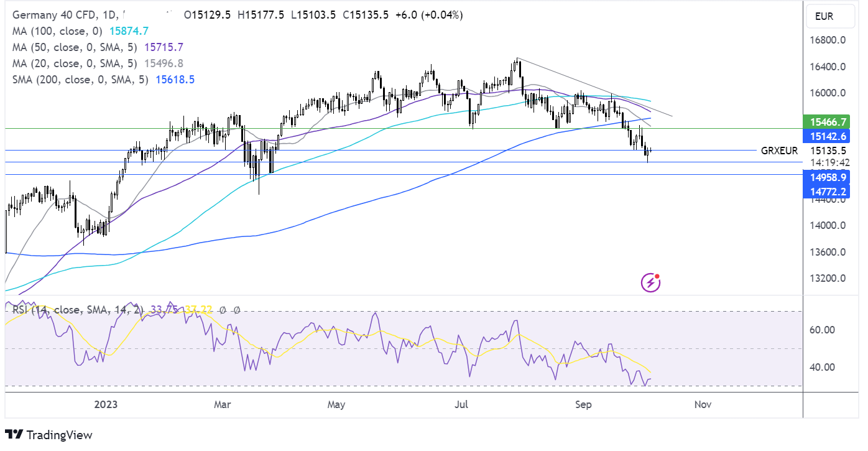Click the GRXEUR symbol label

point(779,151)
